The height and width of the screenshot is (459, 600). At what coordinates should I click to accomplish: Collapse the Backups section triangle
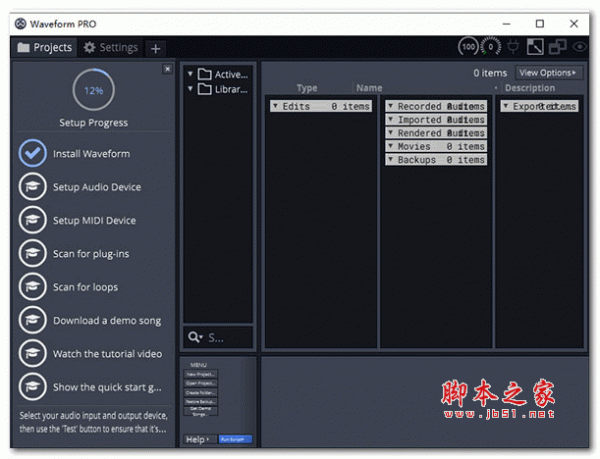[390, 159]
